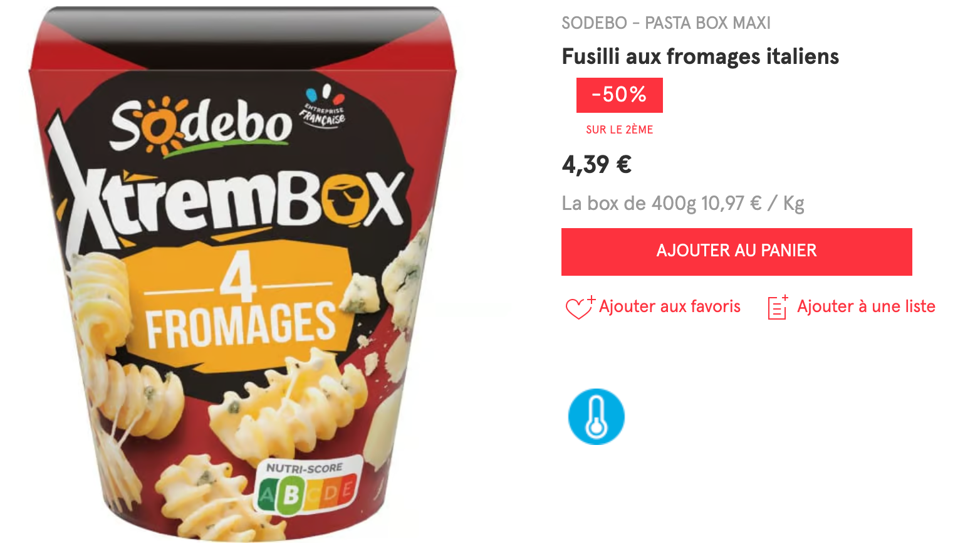The height and width of the screenshot is (554, 980).
Task: Click the Sodebo sun logo on the box
Action: point(201,125)
